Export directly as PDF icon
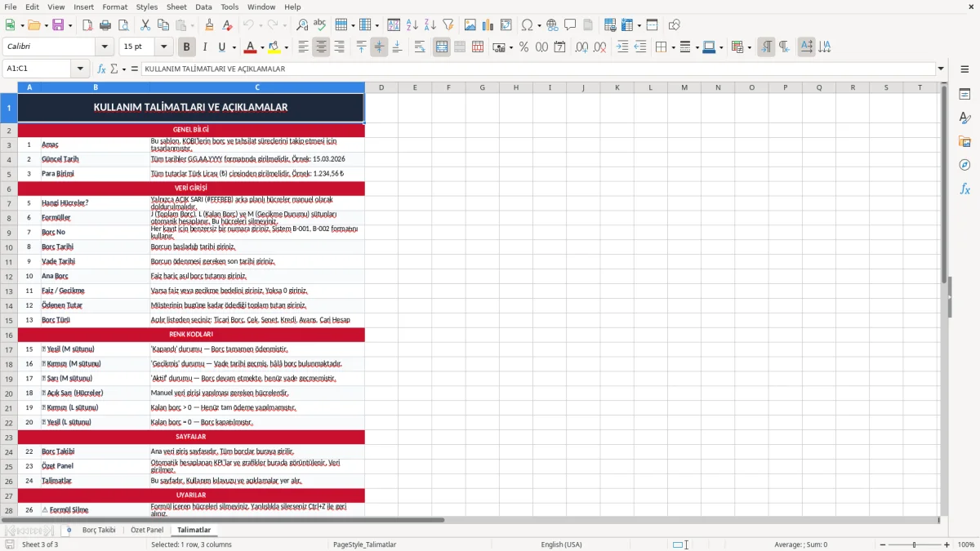Screen dimensions: 980x551 coord(87,25)
